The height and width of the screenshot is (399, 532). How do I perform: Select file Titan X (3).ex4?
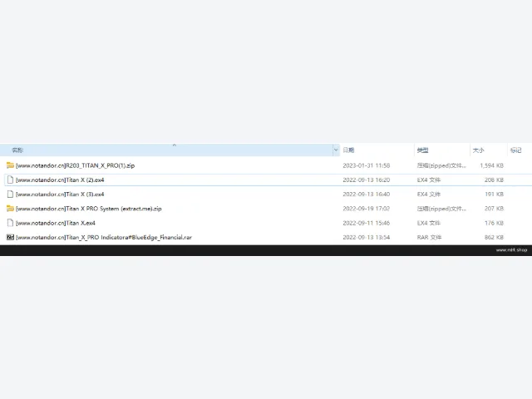click(60, 194)
